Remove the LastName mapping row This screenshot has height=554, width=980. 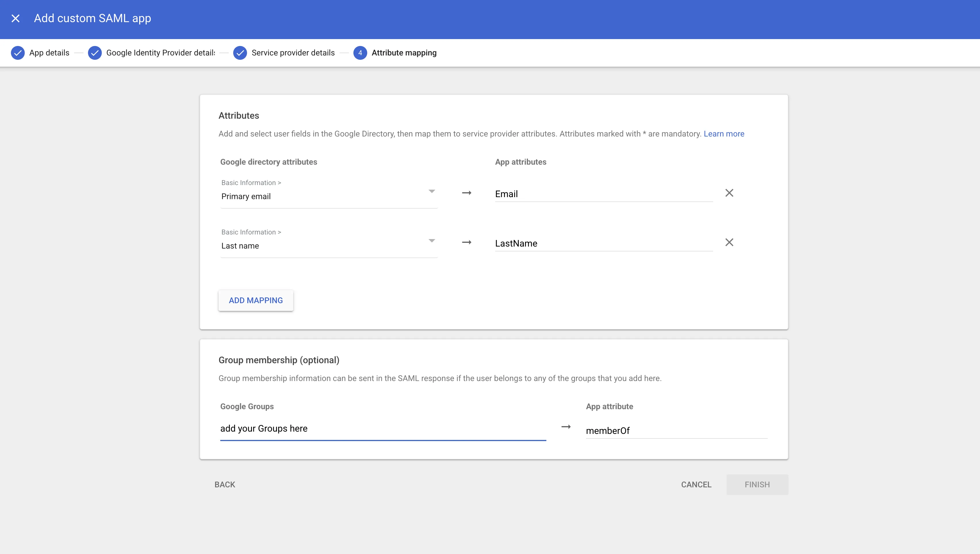tap(729, 243)
